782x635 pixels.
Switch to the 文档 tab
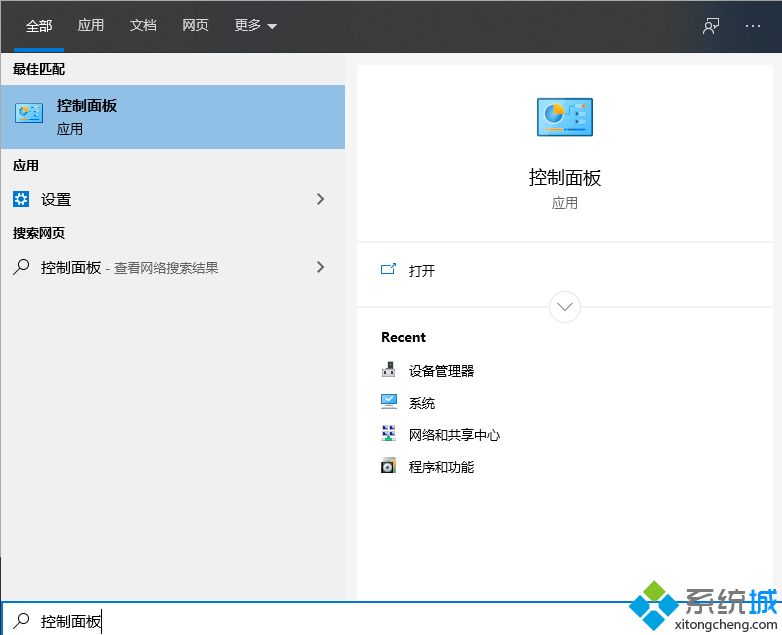tap(143, 26)
